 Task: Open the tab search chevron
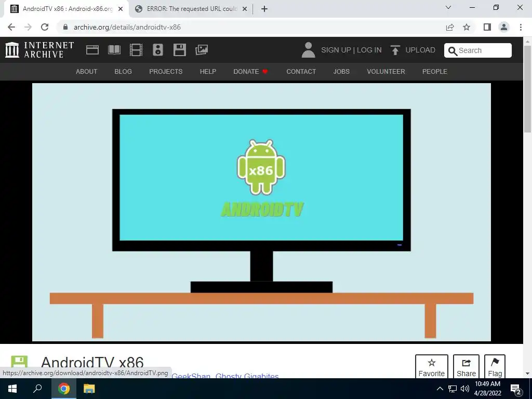tap(448, 7)
